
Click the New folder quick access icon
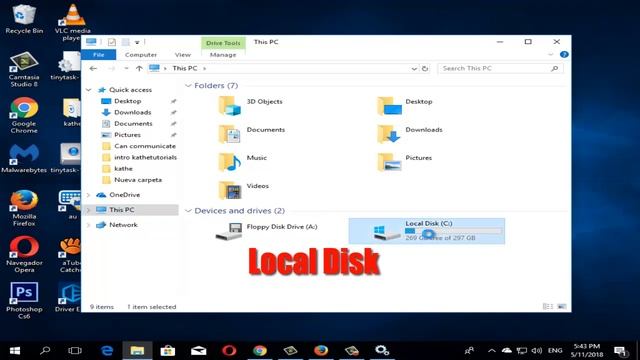(x=125, y=42)
